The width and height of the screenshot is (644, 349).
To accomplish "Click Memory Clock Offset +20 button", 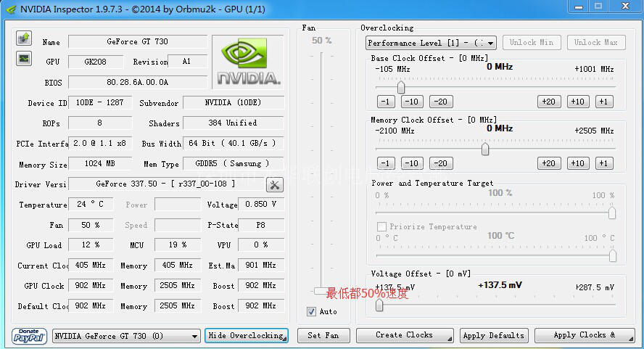I will pyautogui.click(x=549, y=163).
